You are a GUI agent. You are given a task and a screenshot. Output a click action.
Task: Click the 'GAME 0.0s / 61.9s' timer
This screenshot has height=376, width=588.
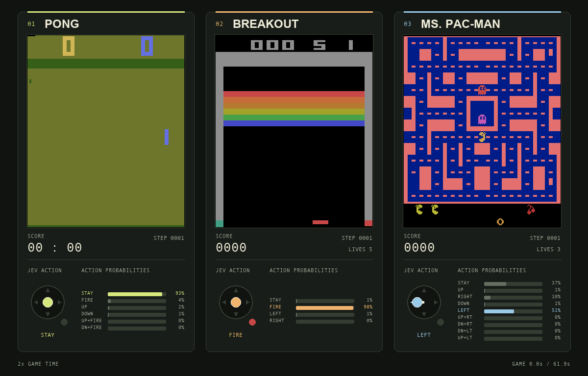coord(541,364)
